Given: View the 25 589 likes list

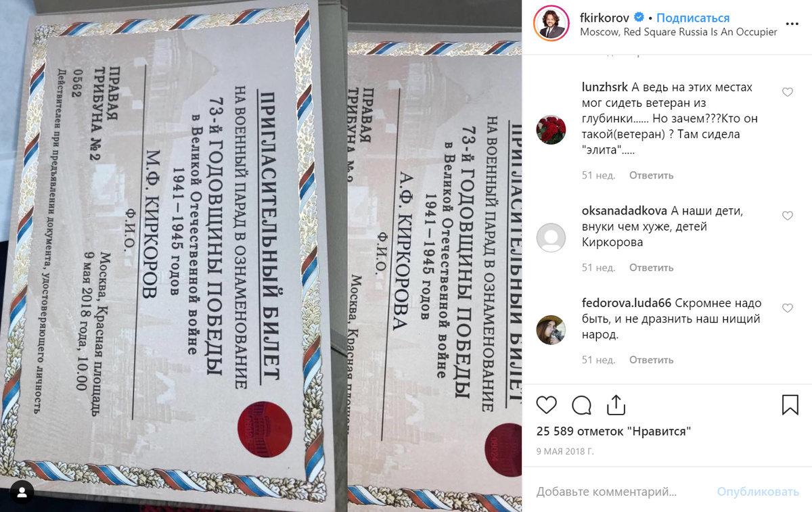Looking at the screenshot, I should point(614,431).
